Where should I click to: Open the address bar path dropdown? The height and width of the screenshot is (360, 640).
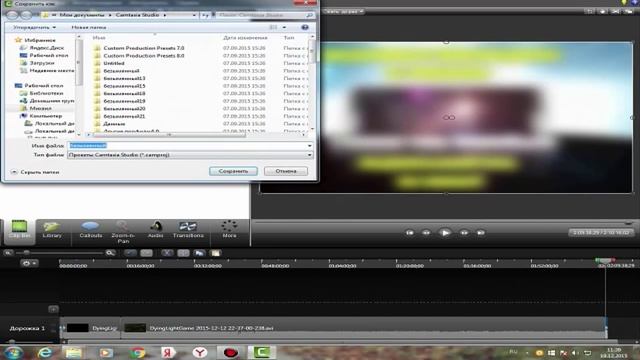click(x=194, y=15)
